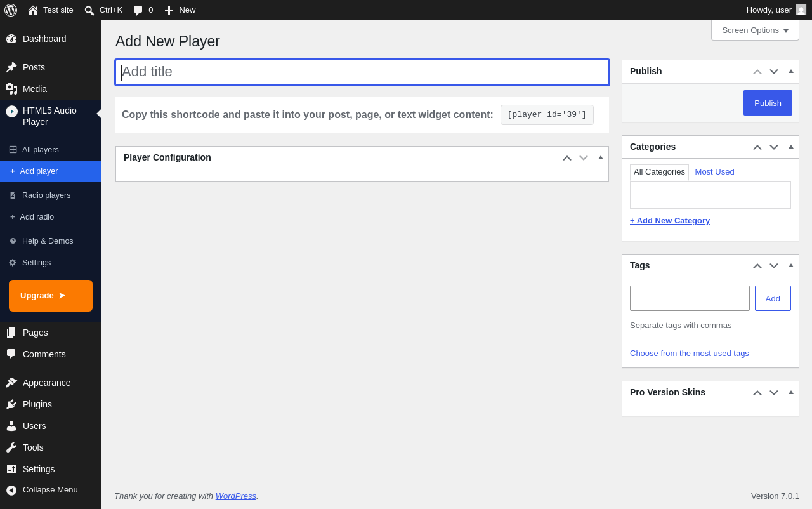This screenshot has width=812, height=509.
Task: Move Pro Version Skins panel up
Action: 757,393
